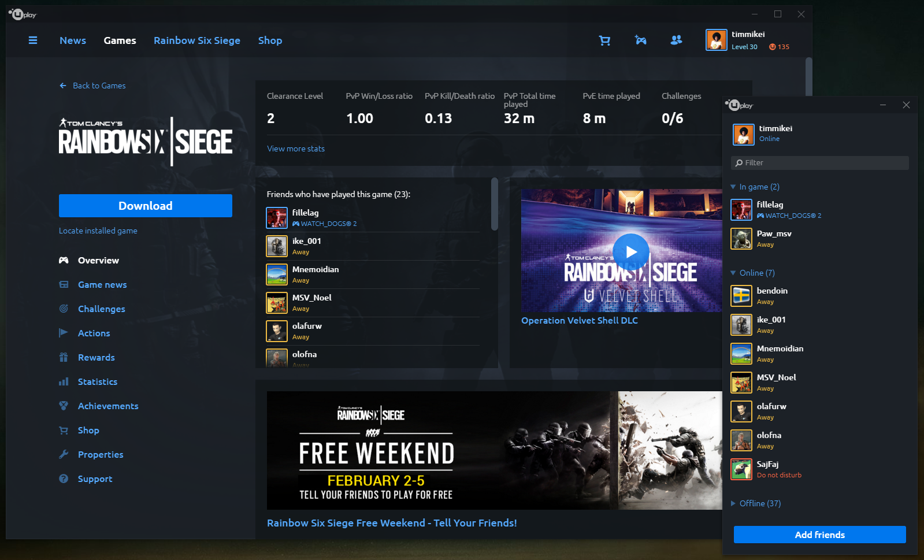
Task: Open the Shop tab in header
Action: (x=270, y=40)
